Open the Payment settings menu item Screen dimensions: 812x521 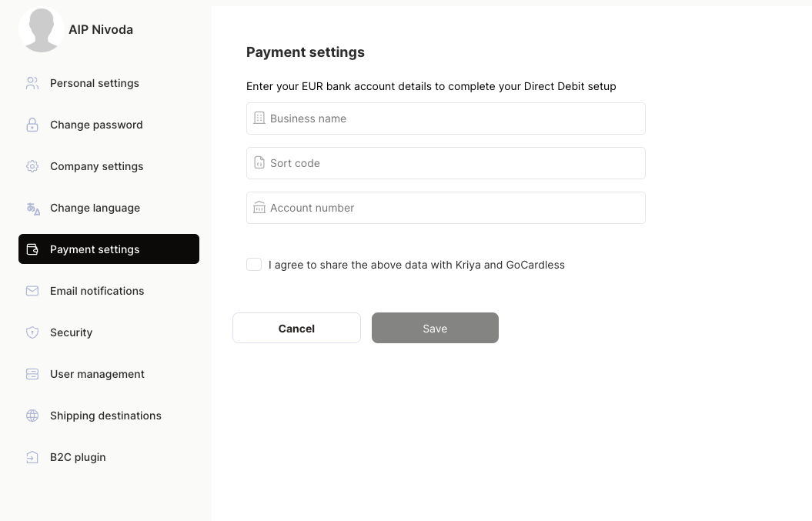pyautogui.click(x=109, y=249)
